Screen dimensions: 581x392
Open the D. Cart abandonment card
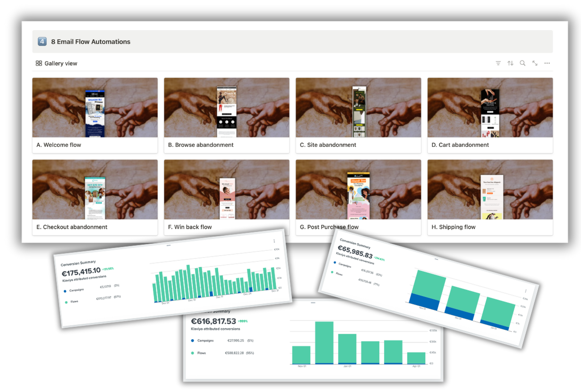(x=490, y=115)
